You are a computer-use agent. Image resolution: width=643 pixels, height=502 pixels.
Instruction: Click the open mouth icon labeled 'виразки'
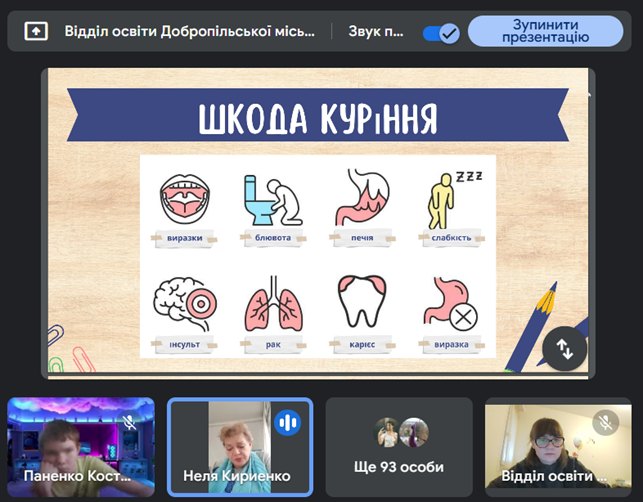[186, 198]
